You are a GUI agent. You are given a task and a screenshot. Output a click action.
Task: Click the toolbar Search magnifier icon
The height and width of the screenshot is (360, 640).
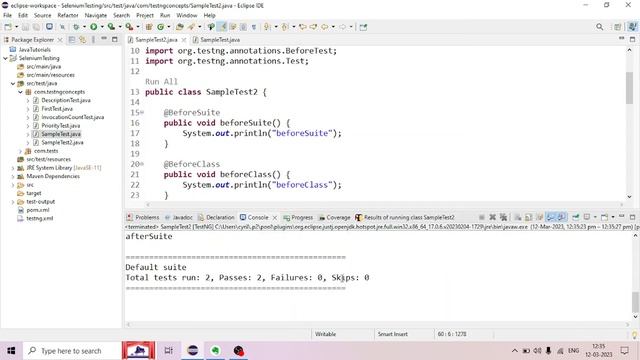coord(599,27)
